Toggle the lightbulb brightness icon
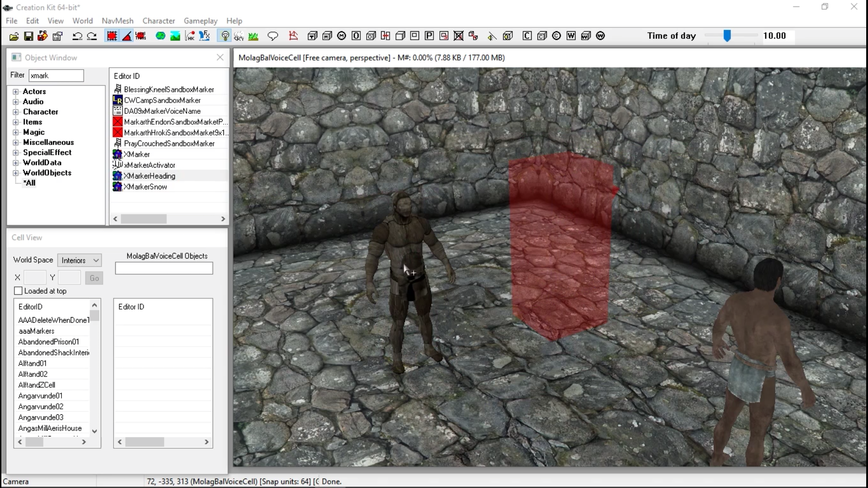Image resolution: width=868 pixels, height=488 pixels. click(x=225, y=36)
